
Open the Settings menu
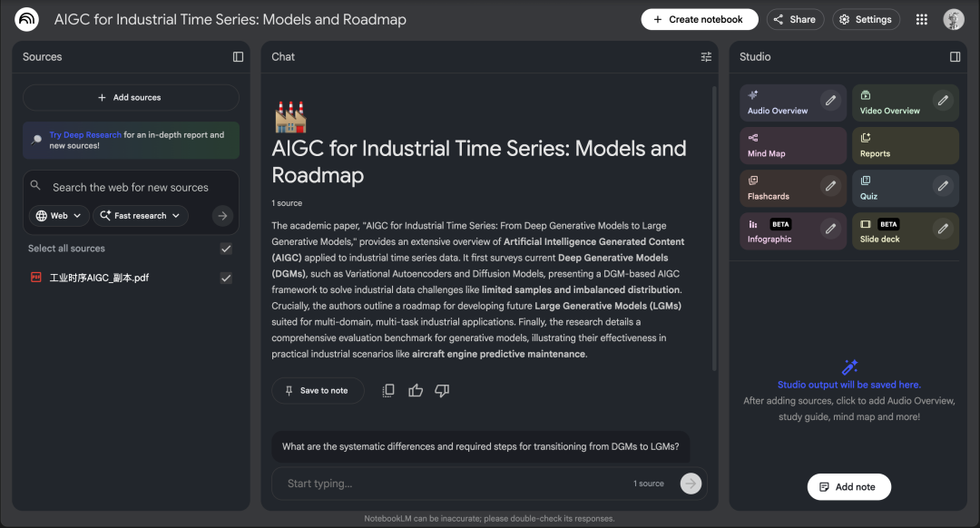tap(865, 19)
